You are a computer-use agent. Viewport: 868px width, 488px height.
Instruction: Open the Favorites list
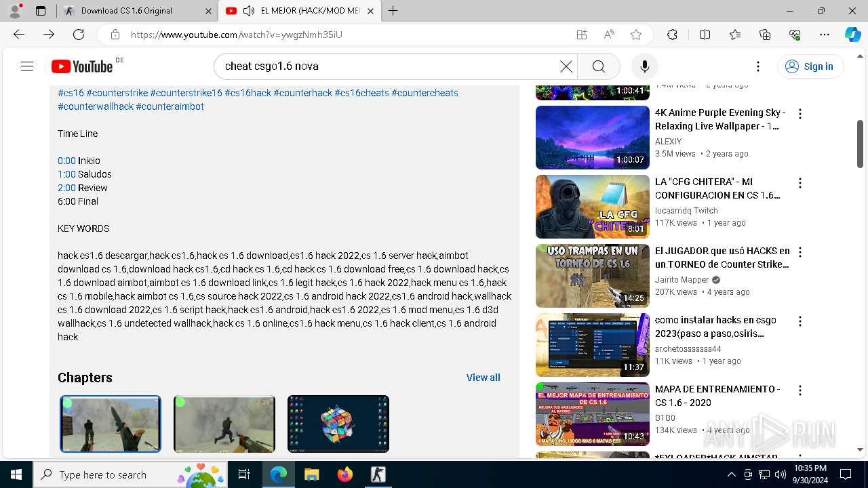click(735, 35)
